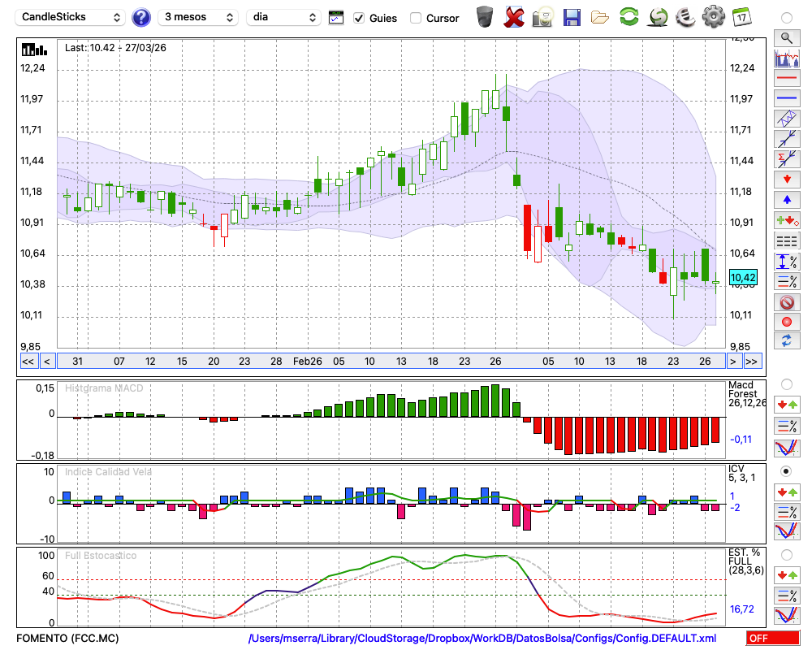Viewport: 812px width, 650px height.
Task: Click the >> button on date axis
Action: point(753,362)
